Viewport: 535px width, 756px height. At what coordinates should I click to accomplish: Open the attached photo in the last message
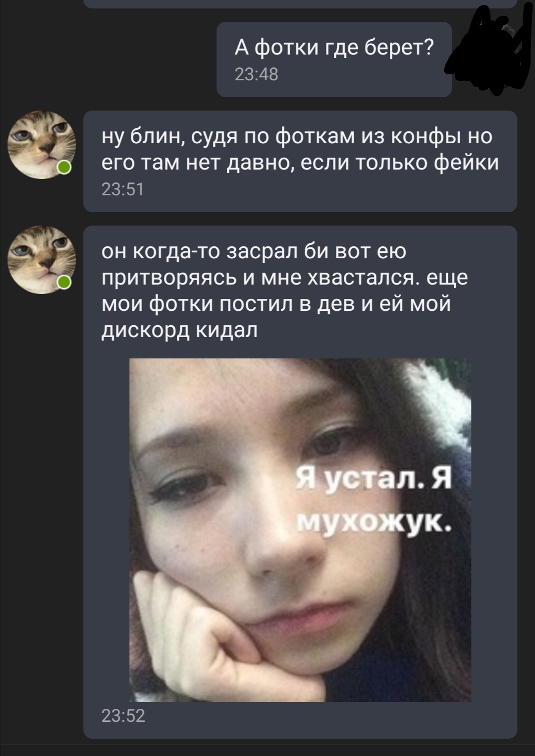pos(300,529)
